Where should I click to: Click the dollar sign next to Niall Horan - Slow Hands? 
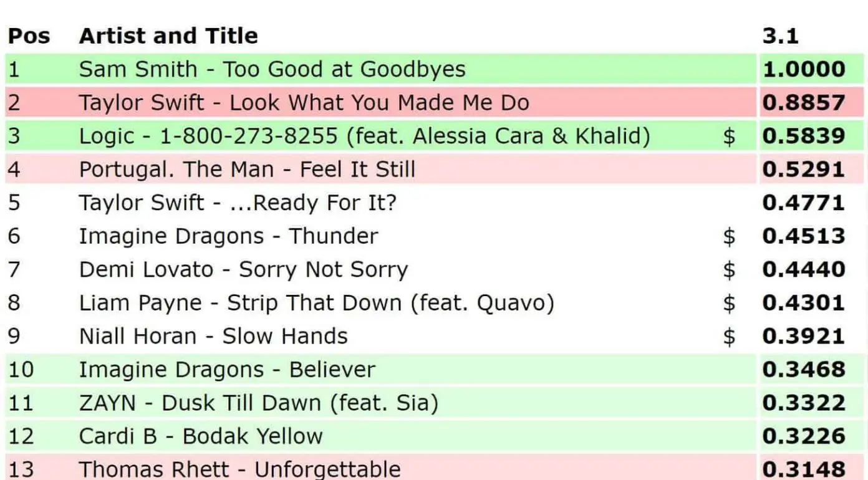click(x=728, y=337)
